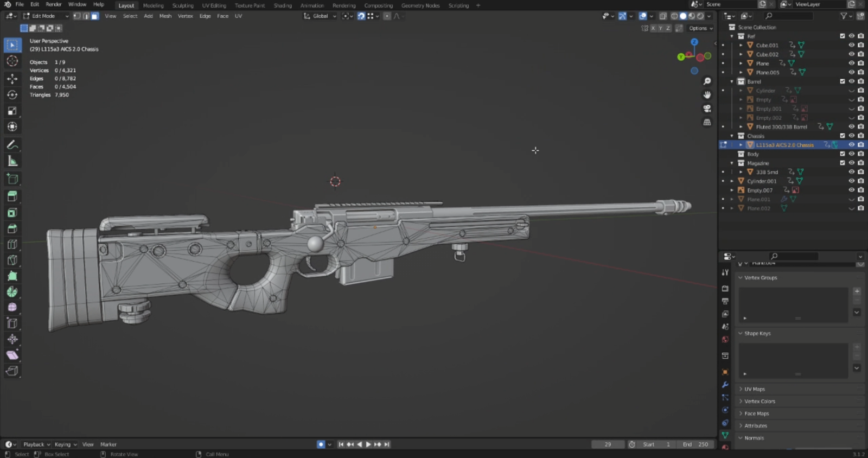Select the Scale tool
This screenshot has width=868, height=458.
[12, 111]
